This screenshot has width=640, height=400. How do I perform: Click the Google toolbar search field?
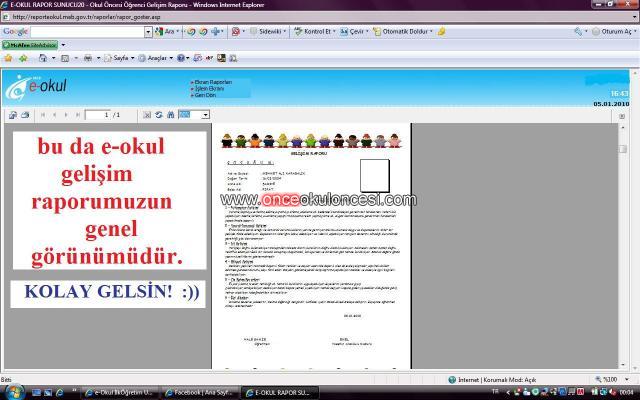(x=88, y=32)
